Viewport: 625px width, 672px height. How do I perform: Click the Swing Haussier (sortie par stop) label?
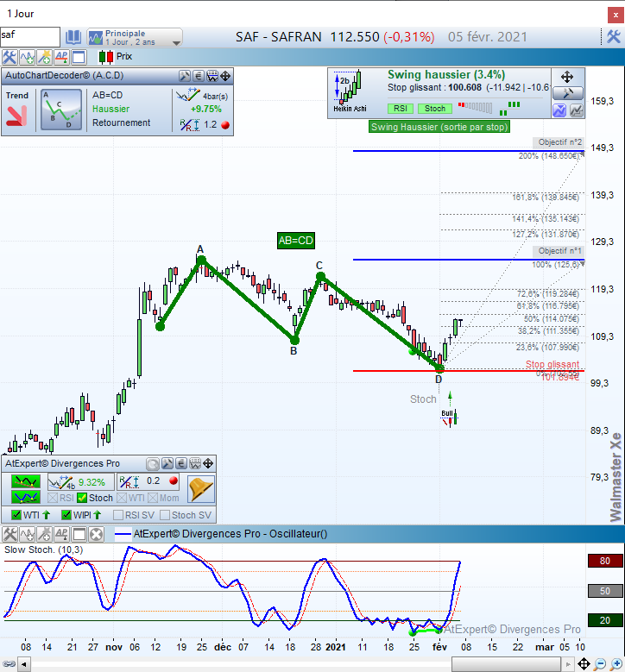[x=439, y=127]
